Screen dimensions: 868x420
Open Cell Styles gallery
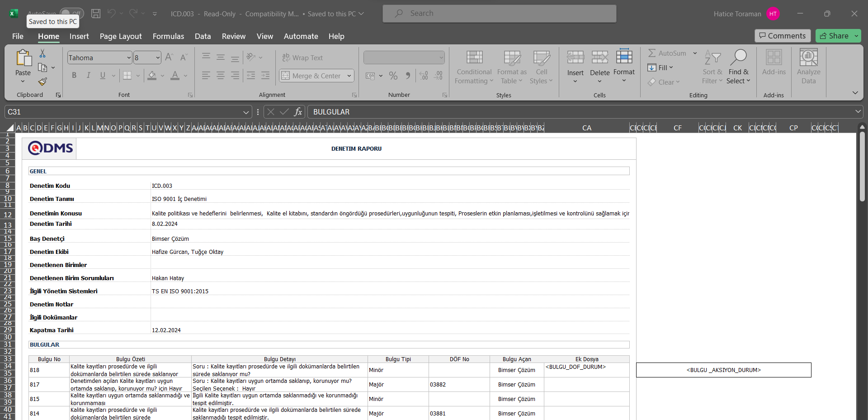tap(541, 67)
